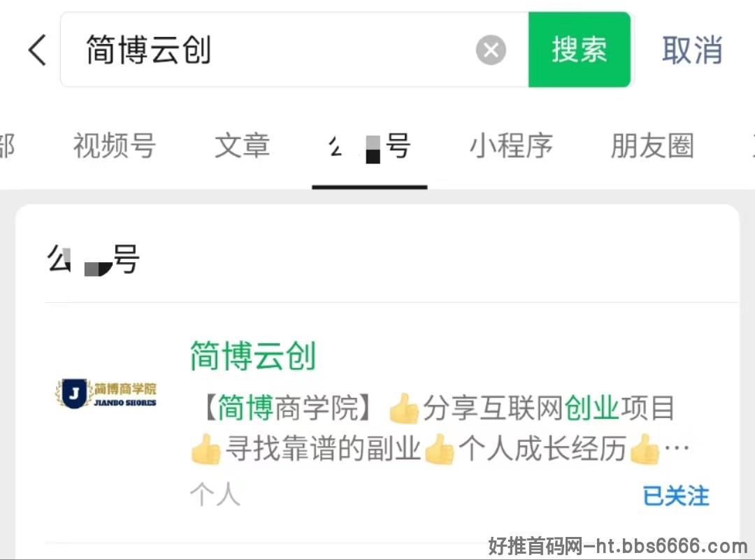Tap the trailing ellipsis of truncated description
Image resolution: width=755 pixels, height=560 pixels.
coord(677,448)
